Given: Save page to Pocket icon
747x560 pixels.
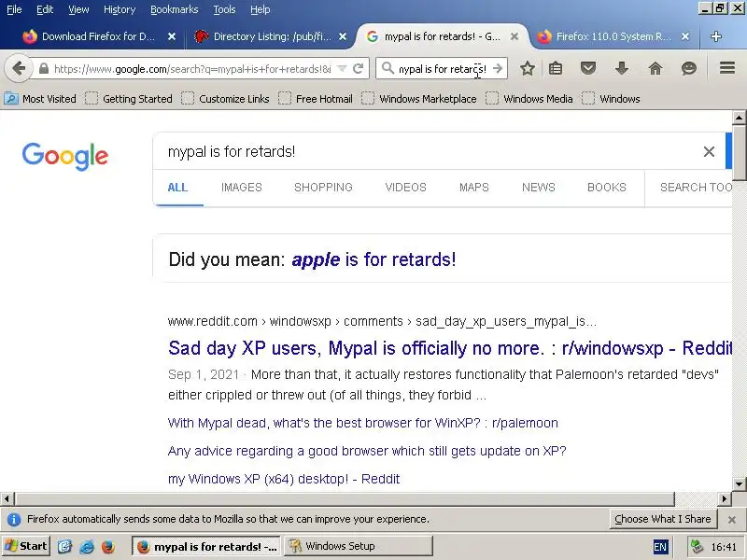Looking at the screenshot, I should coord(588,68).
